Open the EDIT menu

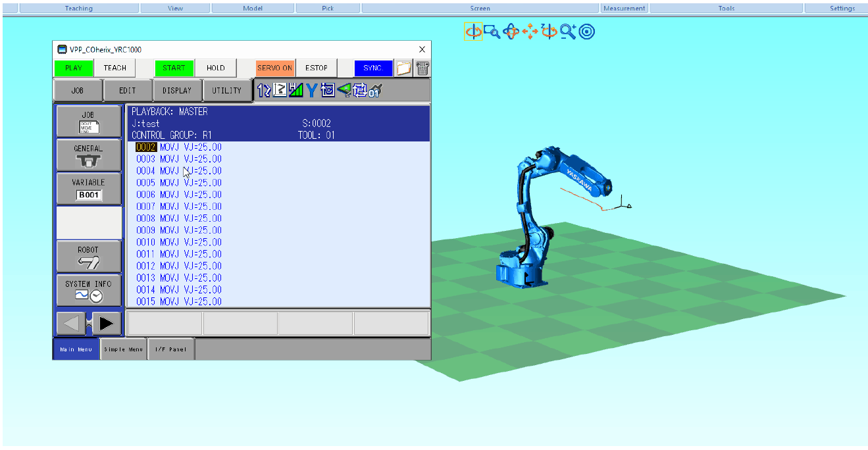(128, 91)
